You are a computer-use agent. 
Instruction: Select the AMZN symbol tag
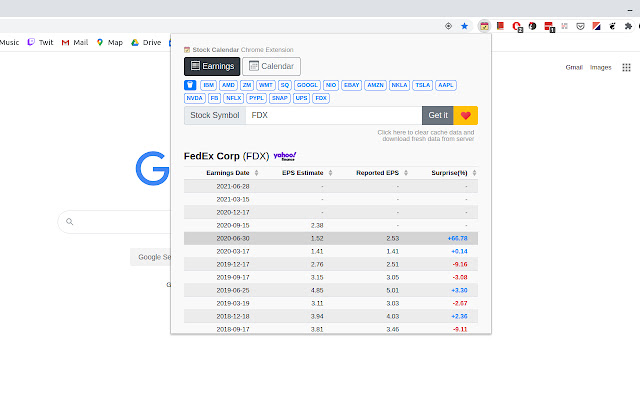point(376,85)
